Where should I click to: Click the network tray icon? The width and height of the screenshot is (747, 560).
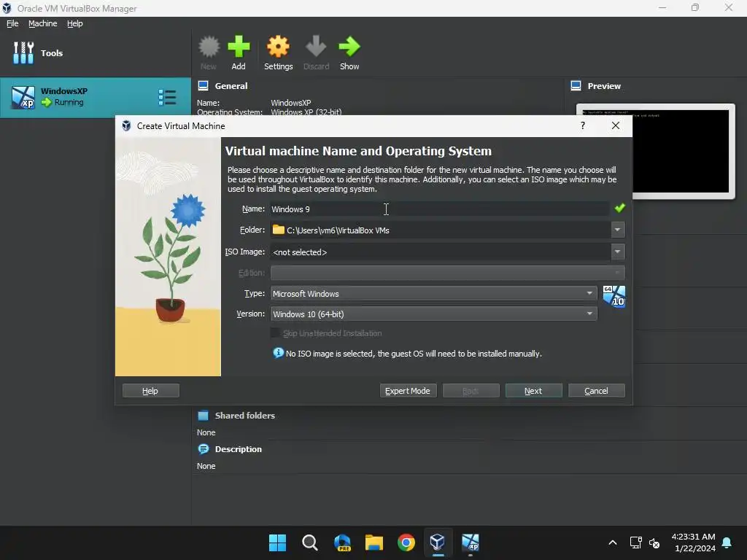[635, 542]
